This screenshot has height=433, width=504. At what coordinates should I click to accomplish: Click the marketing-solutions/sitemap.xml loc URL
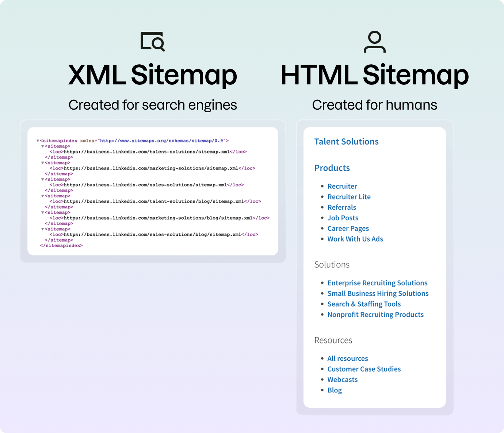(x=151, y=168)
